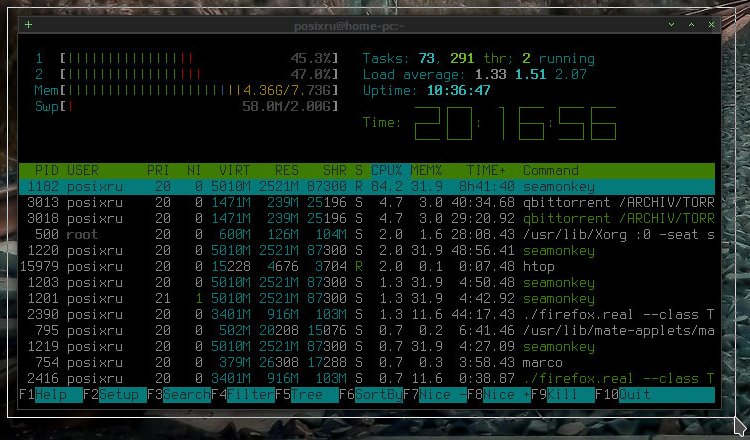Sort by the RES column header

click(287, 170)
